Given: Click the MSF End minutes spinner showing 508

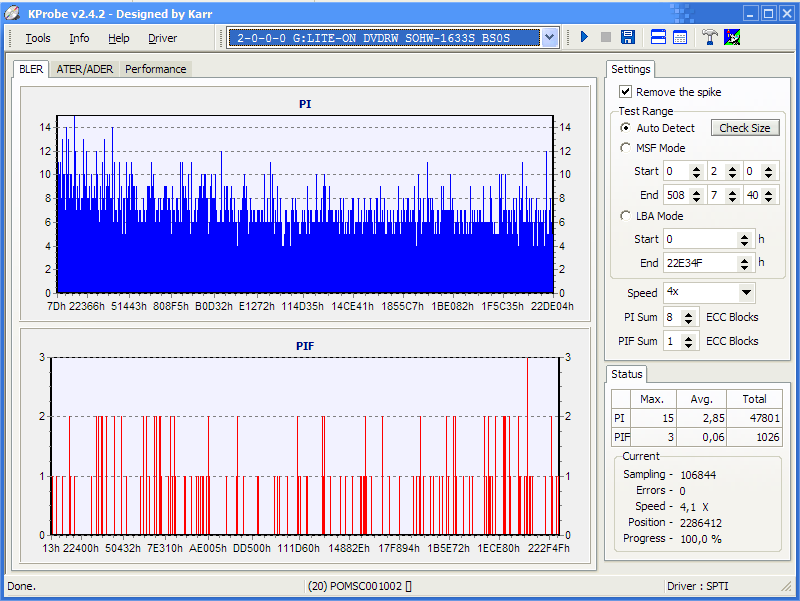Looking at the screenshot, I should point(696,195).
